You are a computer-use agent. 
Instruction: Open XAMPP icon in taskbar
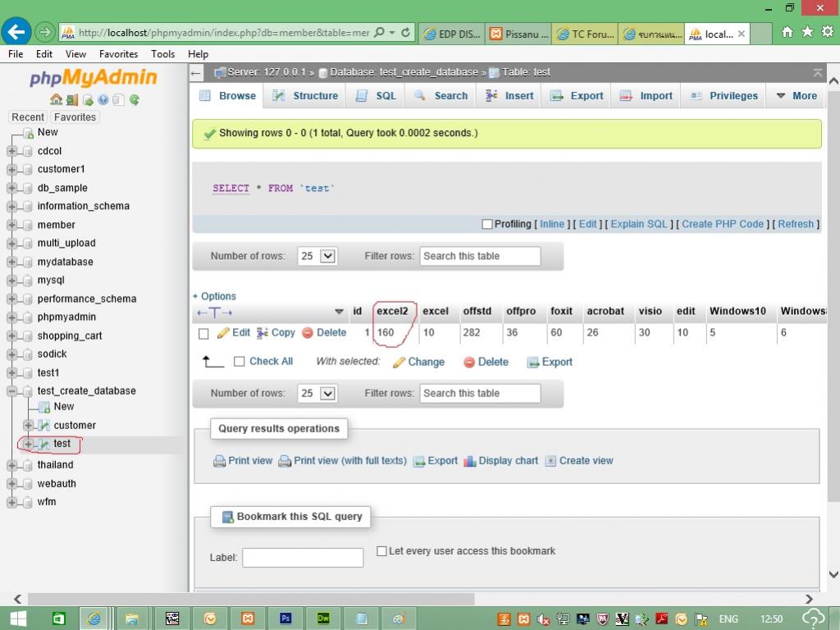[248, 619]
